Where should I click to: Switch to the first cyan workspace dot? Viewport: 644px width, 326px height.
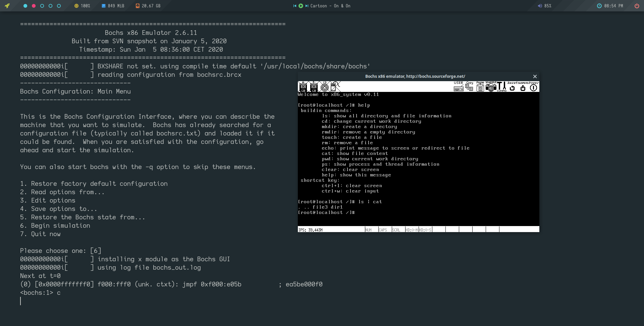click(25, 6)
